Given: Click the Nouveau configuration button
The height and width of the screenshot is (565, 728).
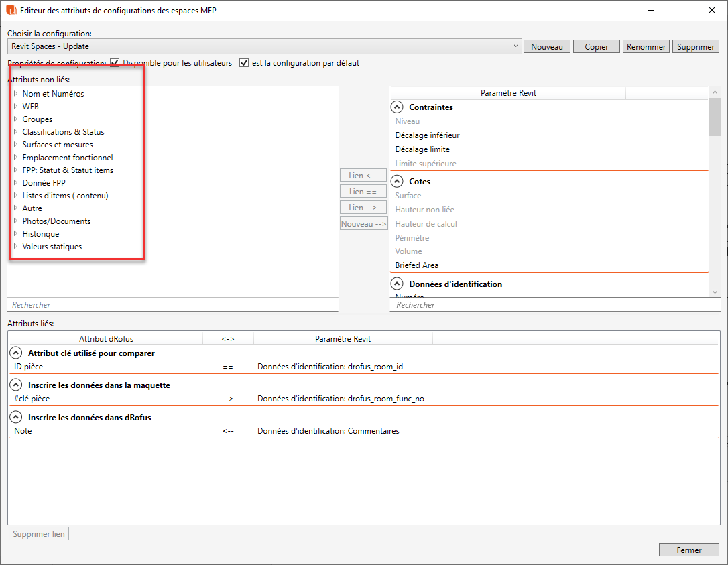Looking at the screenshot, I should click(546, 47).
